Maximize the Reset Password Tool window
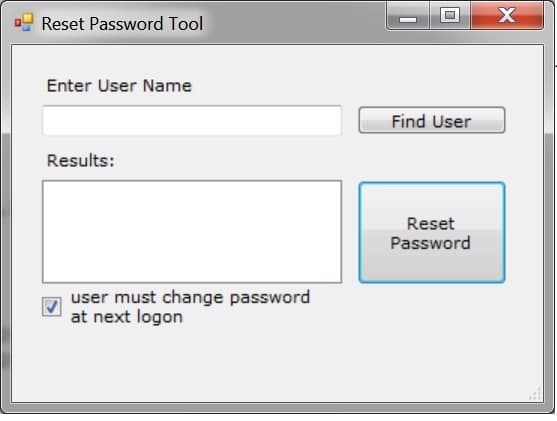Image resolution: width=557 pixels, height=421 pixels. pyautogui.click(x=450, y=15)
